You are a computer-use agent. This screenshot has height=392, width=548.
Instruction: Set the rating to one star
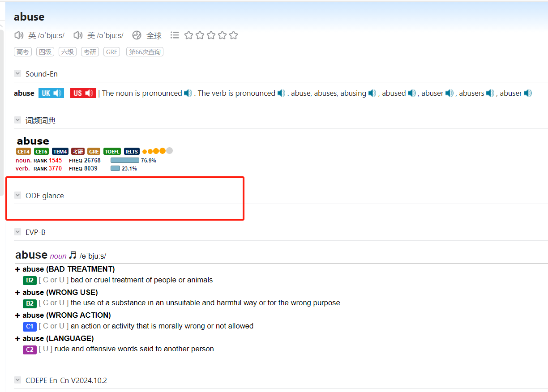(x=188, y=35)
